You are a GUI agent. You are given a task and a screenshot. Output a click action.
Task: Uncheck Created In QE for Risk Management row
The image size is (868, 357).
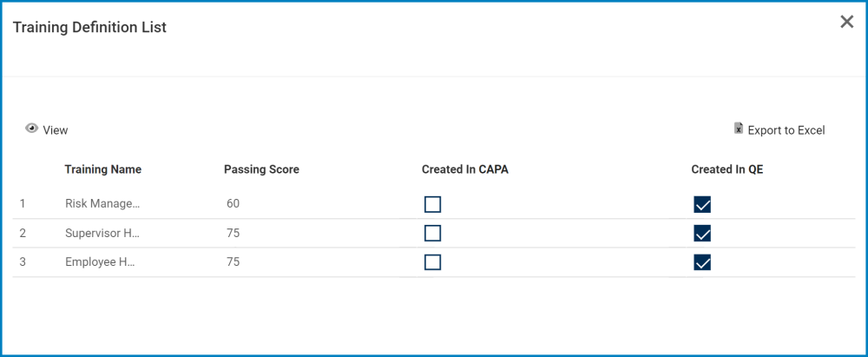pos(702,204)
